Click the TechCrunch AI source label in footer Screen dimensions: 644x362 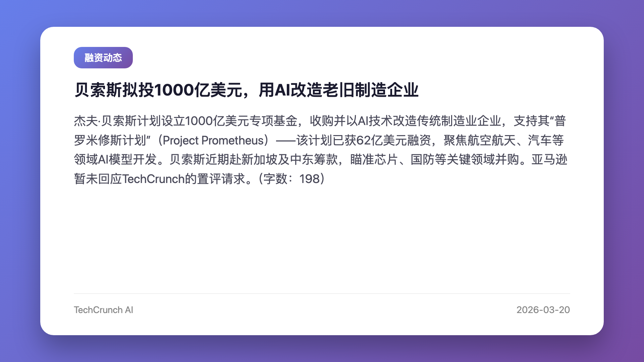[x=103, y=310]
